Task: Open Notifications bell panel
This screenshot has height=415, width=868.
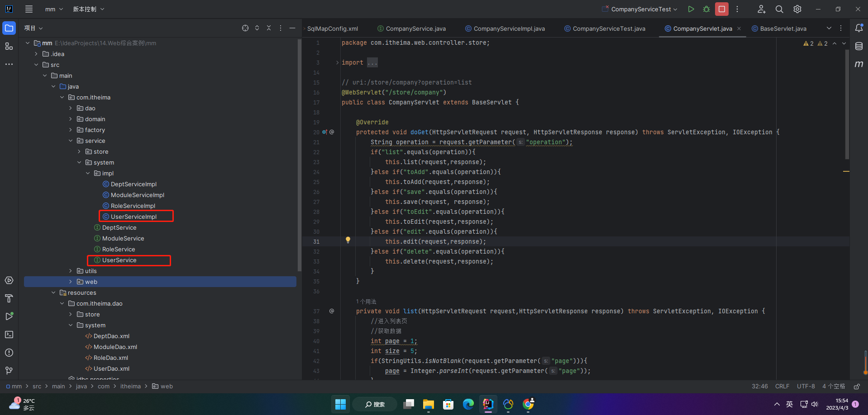Action: pos(859,28)
